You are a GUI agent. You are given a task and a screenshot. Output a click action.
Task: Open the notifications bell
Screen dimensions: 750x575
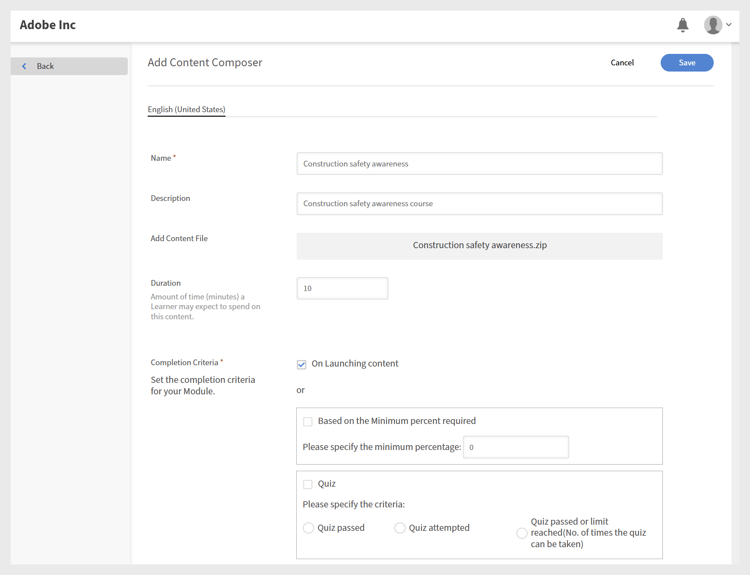[683, 25]
